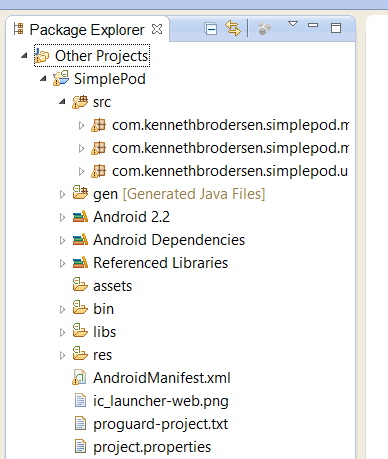This screenshot has width=388, height=459.
Task: Select the ic_launcher-web.png file name
Action: pos(161,401)
